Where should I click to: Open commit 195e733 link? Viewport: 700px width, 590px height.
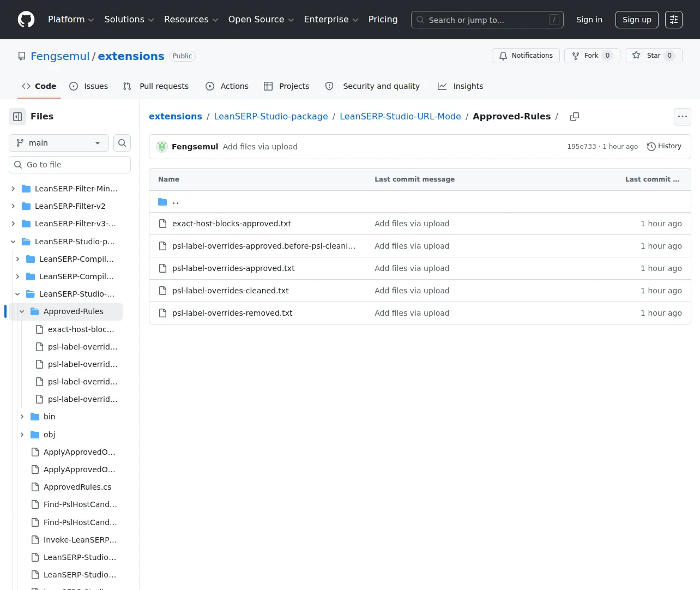click(x=582, y=147)
